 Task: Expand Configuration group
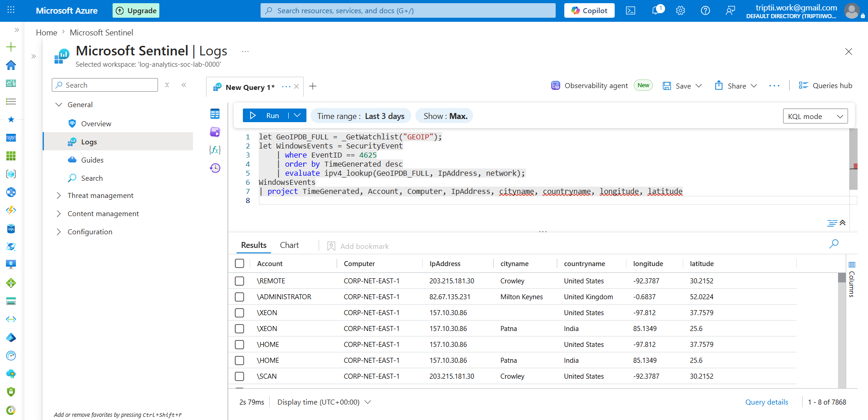(x=59, y=232)
